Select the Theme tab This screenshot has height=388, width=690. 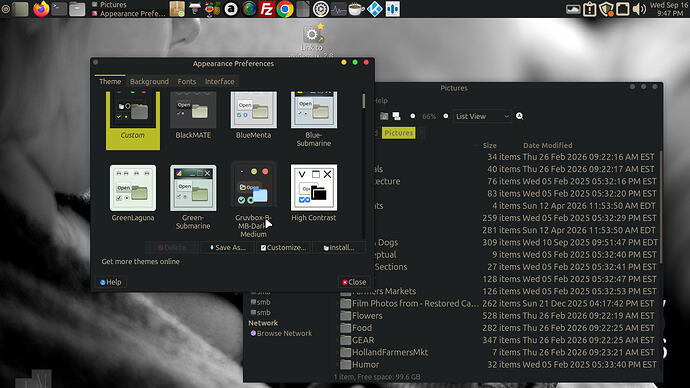point(110,81)
